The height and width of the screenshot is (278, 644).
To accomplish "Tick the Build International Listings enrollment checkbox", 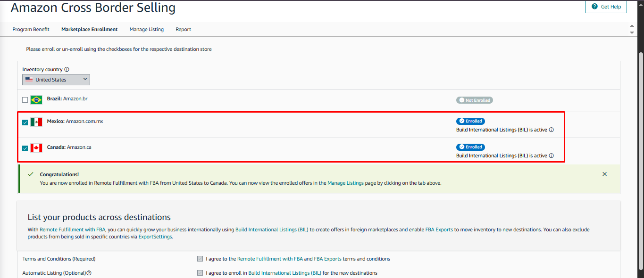I will point(201,273).
